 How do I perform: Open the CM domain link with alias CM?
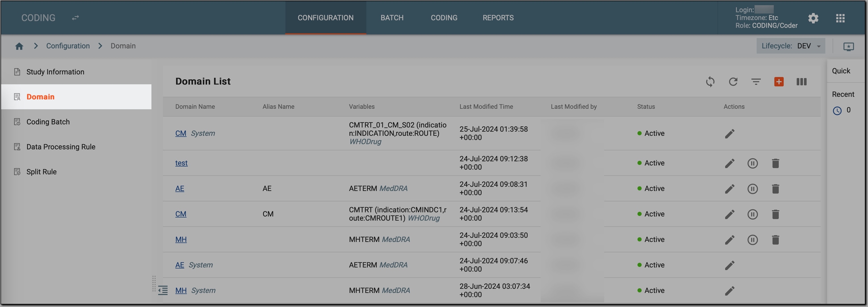181,214
